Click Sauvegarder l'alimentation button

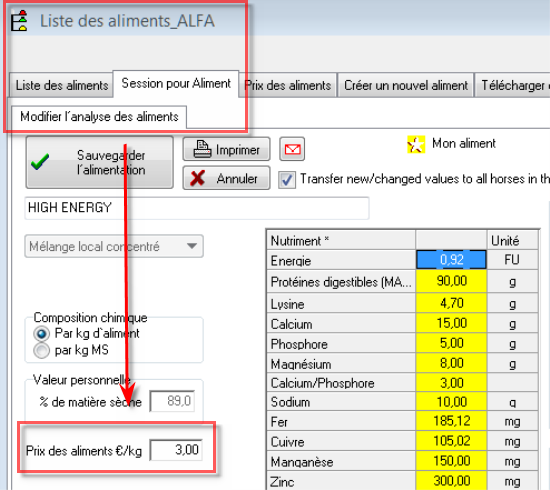100,162
